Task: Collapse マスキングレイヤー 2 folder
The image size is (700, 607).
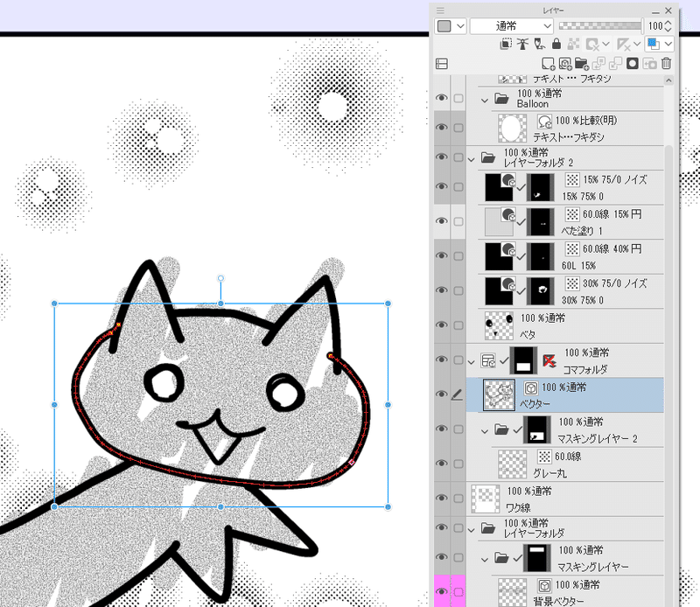Action: 485,431
